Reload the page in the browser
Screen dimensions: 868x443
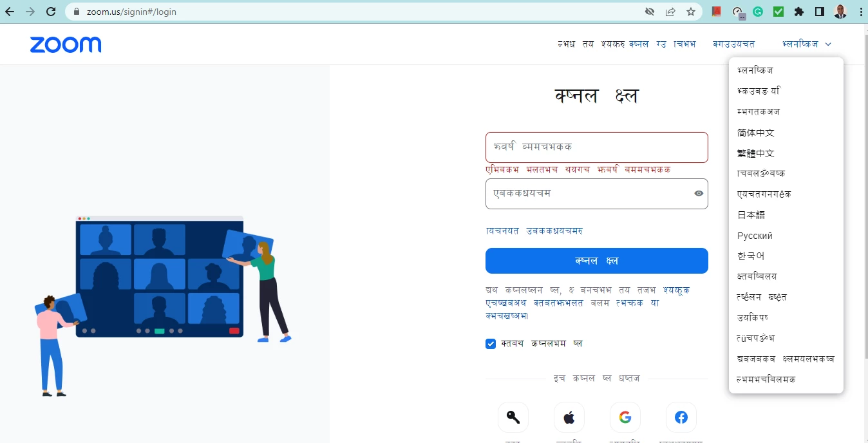[x=50, y=12]
